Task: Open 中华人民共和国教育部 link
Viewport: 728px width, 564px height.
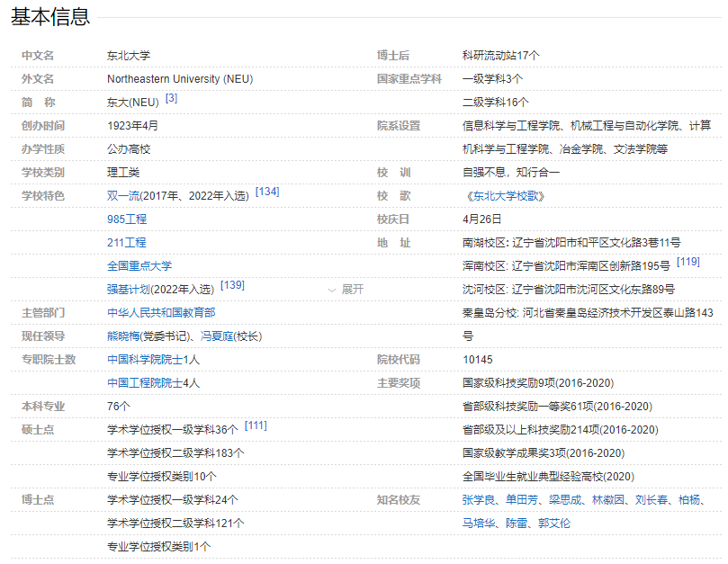Action: 161,313
